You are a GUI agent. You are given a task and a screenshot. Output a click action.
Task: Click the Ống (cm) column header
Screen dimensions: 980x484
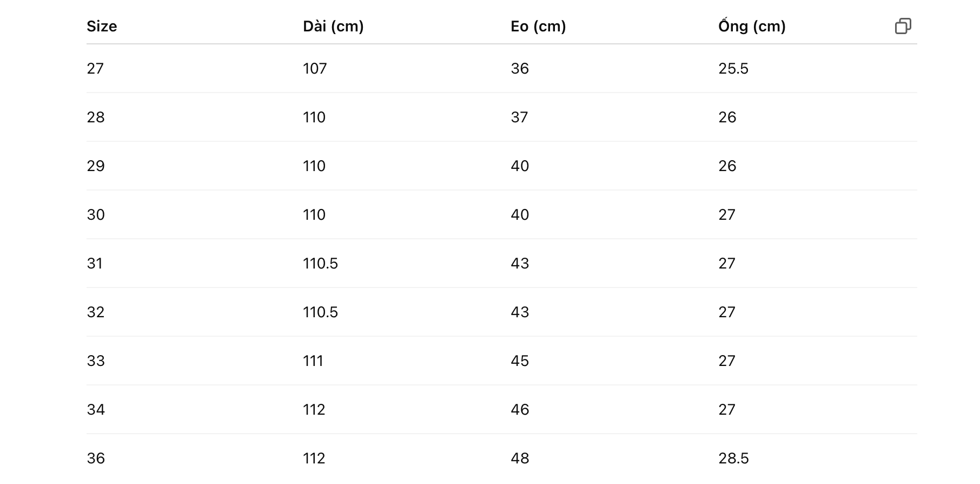752,26
